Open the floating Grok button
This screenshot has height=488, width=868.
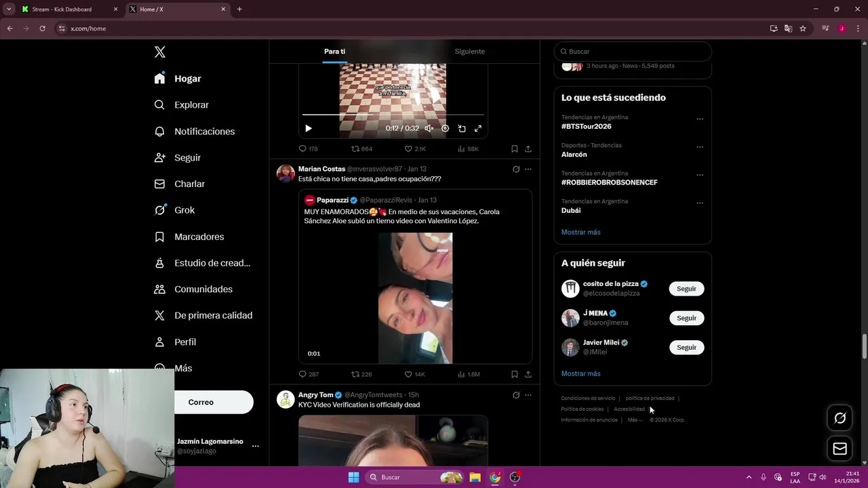(840, 418)
